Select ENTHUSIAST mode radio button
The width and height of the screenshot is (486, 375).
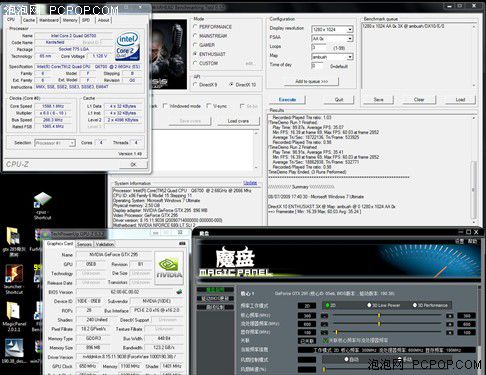(x=195, y=54)
